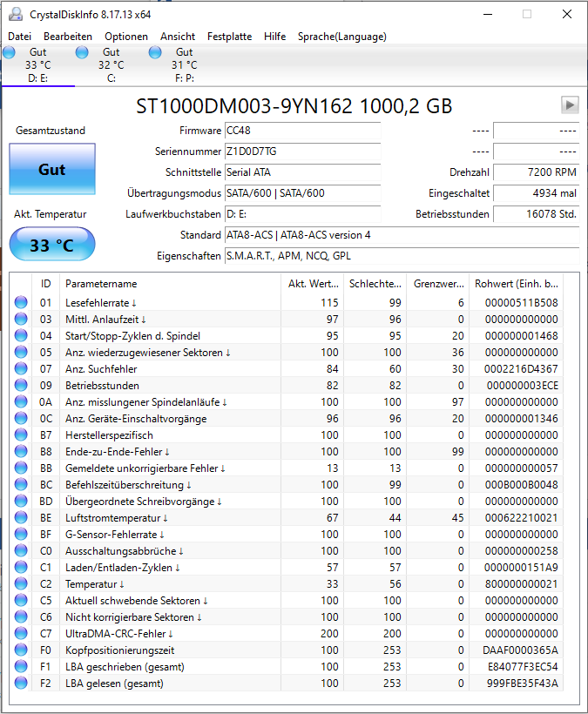Open the Sprache(Language) menu
Screen dimensions: 588x714
coord(342,37)
